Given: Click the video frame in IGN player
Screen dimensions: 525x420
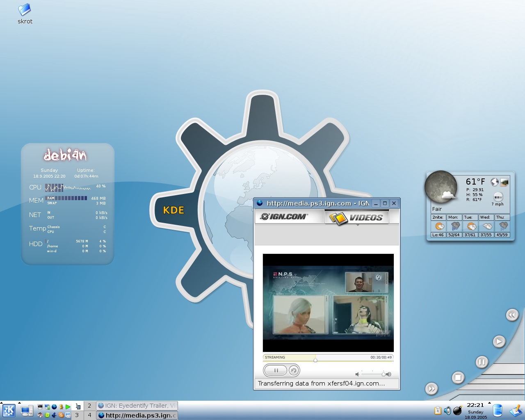Looking at the screenshot, I should [x=328, y=303].
